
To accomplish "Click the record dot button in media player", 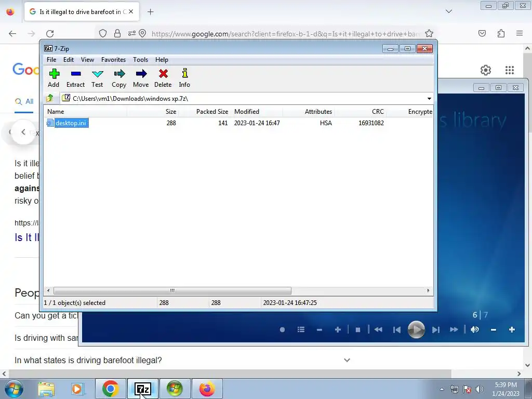I will pyautogui.click(x=282, y=329).
